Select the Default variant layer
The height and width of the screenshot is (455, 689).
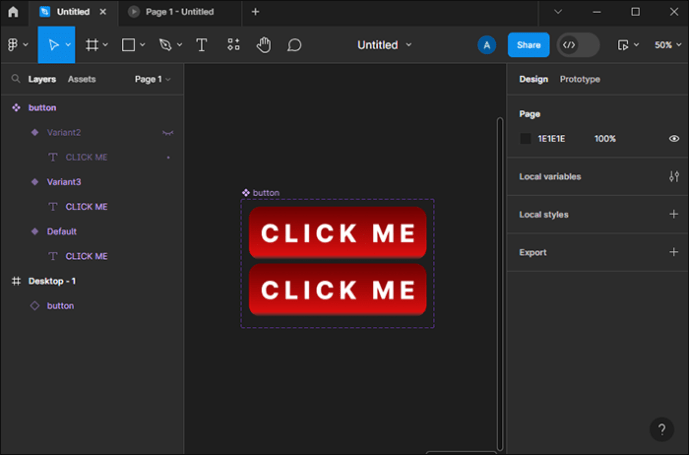(x=92, y=231)
